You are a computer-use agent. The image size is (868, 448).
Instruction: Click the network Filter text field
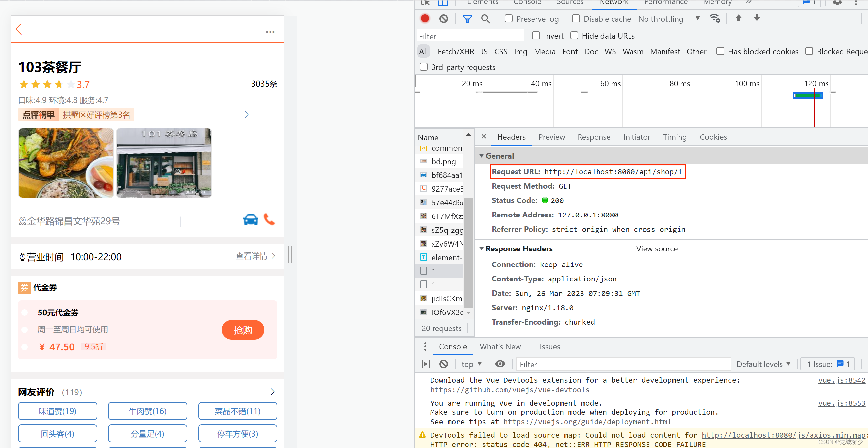click(x=470, y=36)
